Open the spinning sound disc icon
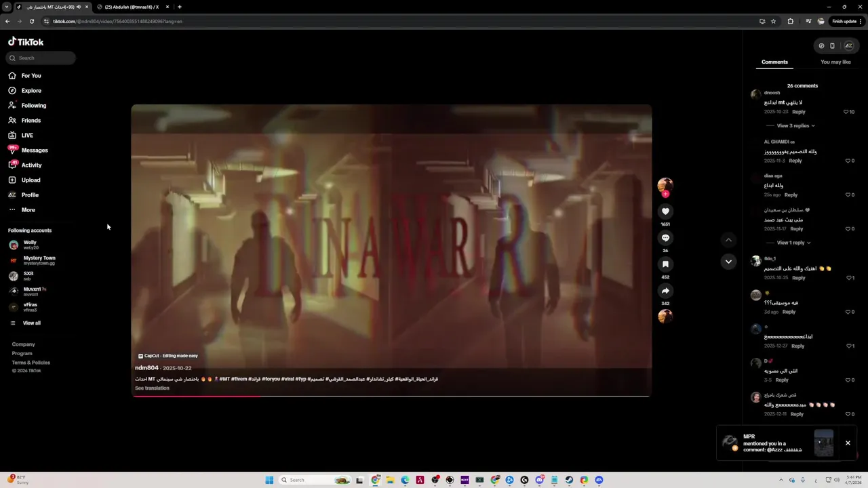 665,316
